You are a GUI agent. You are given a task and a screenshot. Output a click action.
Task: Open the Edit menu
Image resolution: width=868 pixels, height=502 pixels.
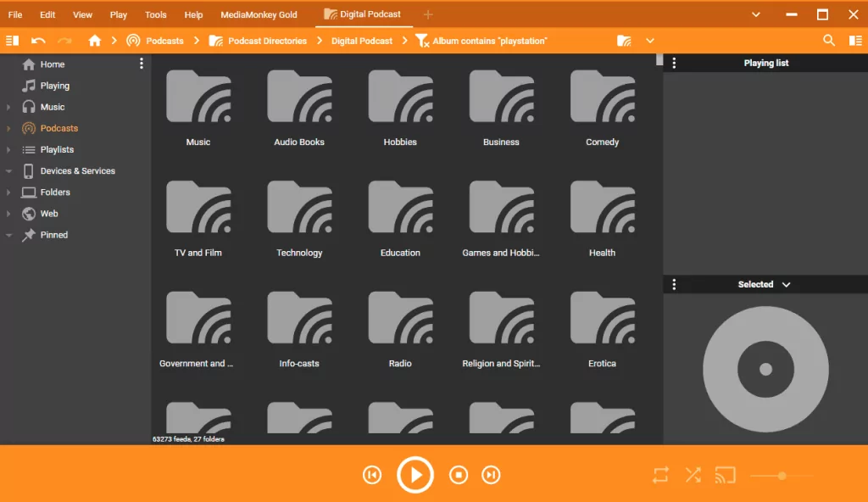point(47,14)
